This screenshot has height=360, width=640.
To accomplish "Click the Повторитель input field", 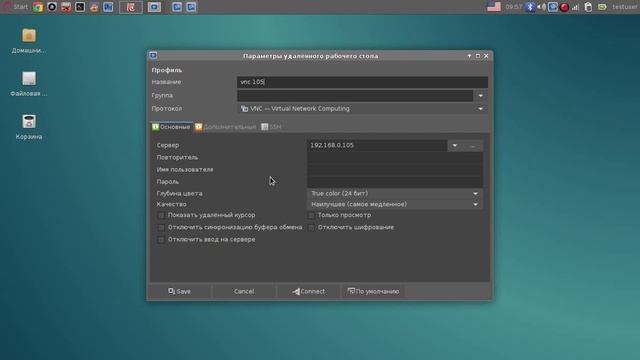I will (395, 158).
